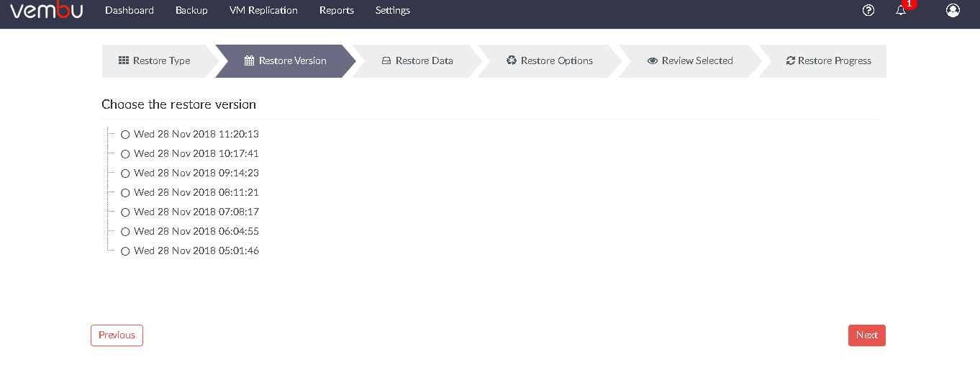Open the user account profile icon
The height and width of the screenshot is (365, 980).
click(x=953, y=10)
